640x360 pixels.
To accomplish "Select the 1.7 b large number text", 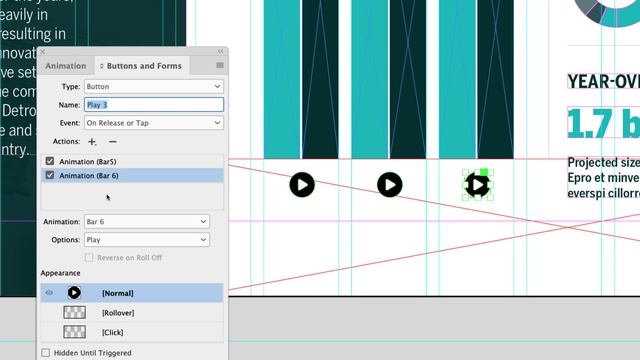I will 603,122.
